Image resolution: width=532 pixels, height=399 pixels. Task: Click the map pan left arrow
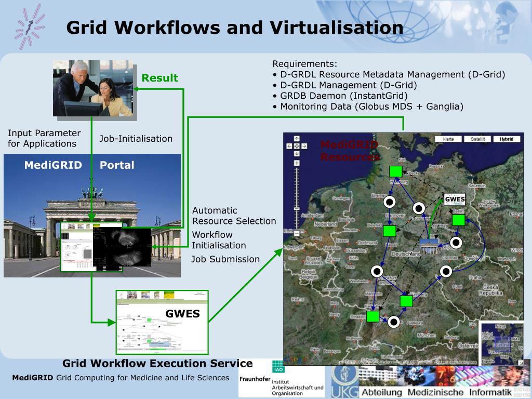(x=289, y=146)
